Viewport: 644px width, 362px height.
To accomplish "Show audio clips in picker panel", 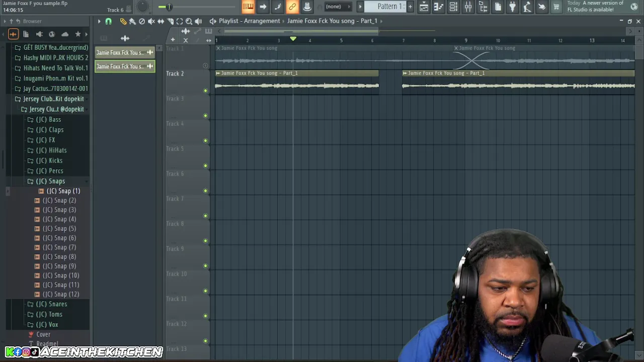I will pos(125,38).
